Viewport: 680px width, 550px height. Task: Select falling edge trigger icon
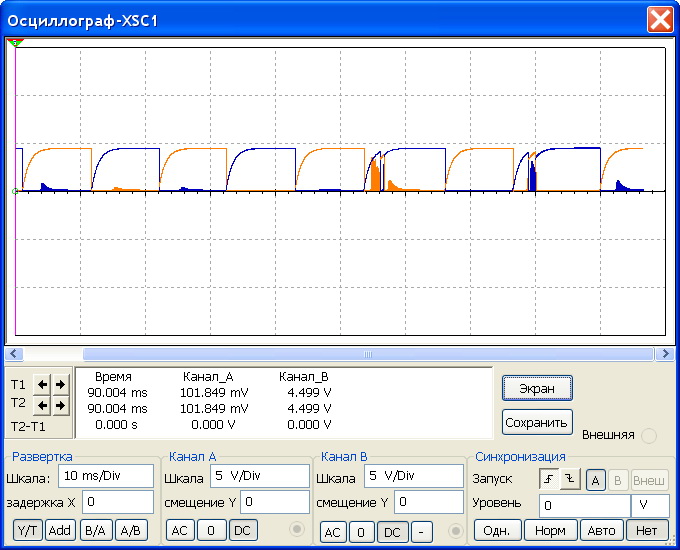click(x=570, y=479)
